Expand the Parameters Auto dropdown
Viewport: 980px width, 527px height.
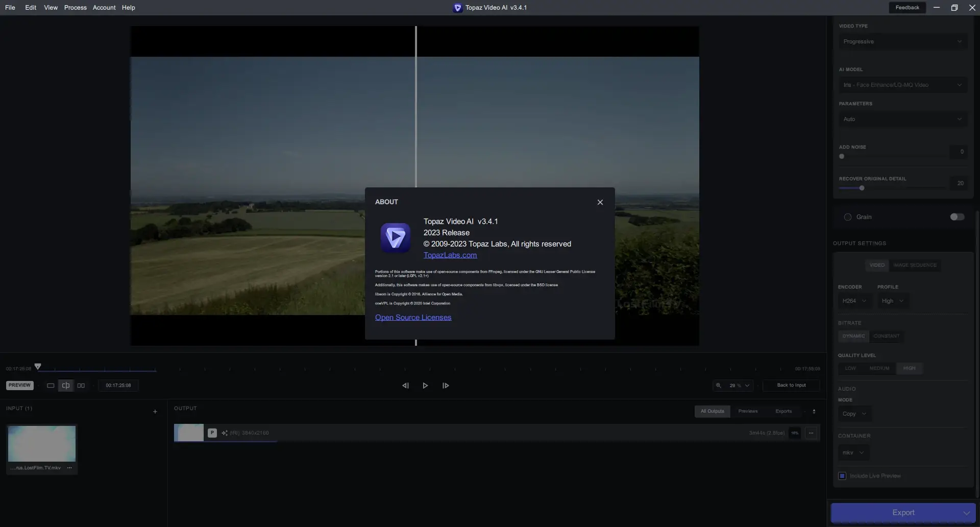point(903,119)
